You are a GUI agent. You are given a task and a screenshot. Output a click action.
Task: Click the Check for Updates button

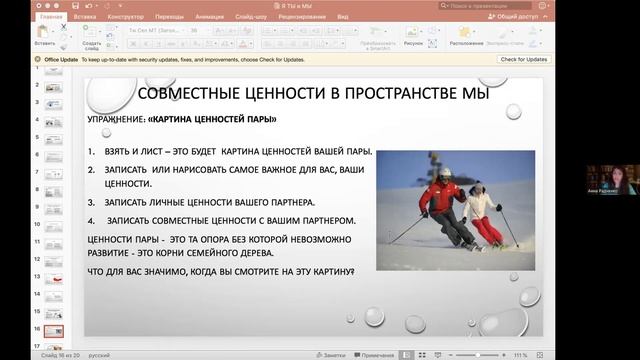(x=524, y=59)
